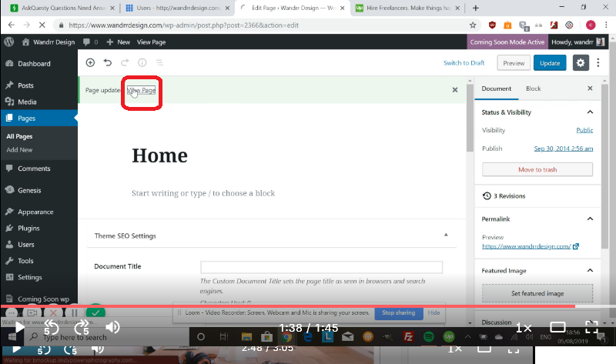
Task: Click the editor vertical scrollbar
Action: click(470, 118)
